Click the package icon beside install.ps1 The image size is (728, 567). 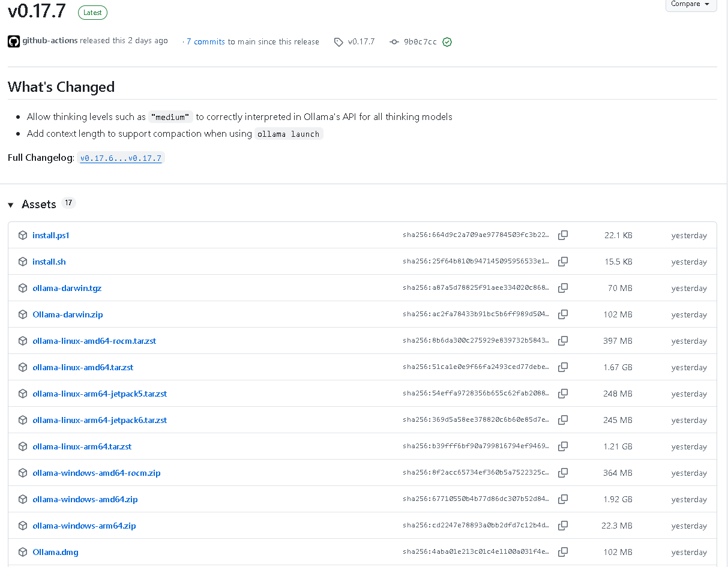(23, 235)
